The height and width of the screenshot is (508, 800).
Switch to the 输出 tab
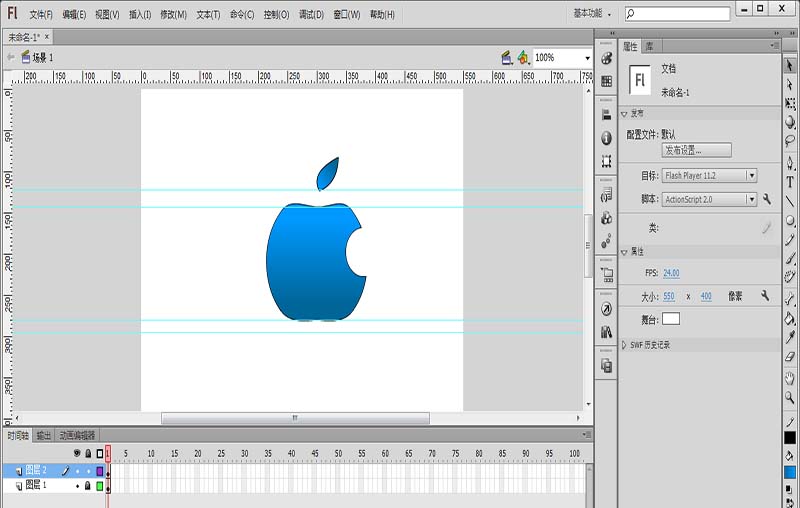point(44,435)
